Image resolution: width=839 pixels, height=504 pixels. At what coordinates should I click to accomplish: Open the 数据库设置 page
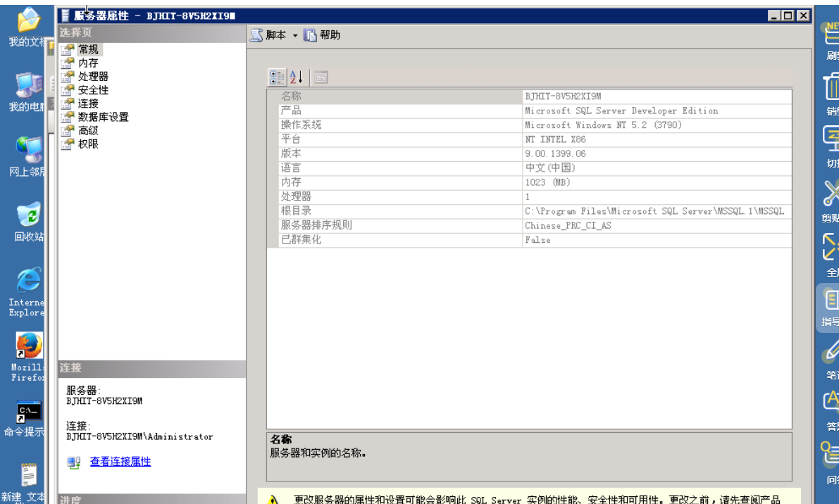(104, 117)
